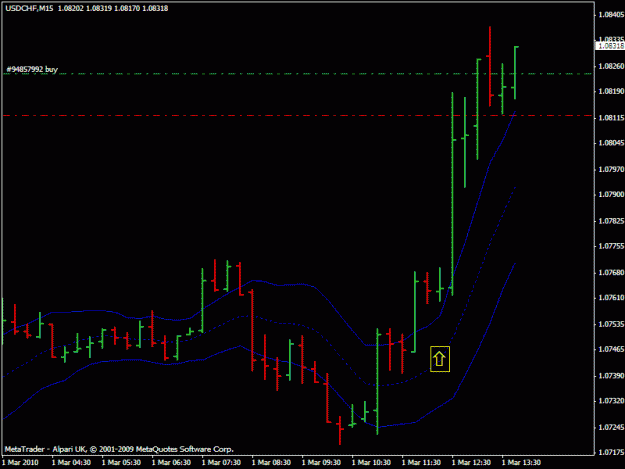Click time axis label 1 Mar 04:30
625x469 pixels.
(x=71, y=462)
